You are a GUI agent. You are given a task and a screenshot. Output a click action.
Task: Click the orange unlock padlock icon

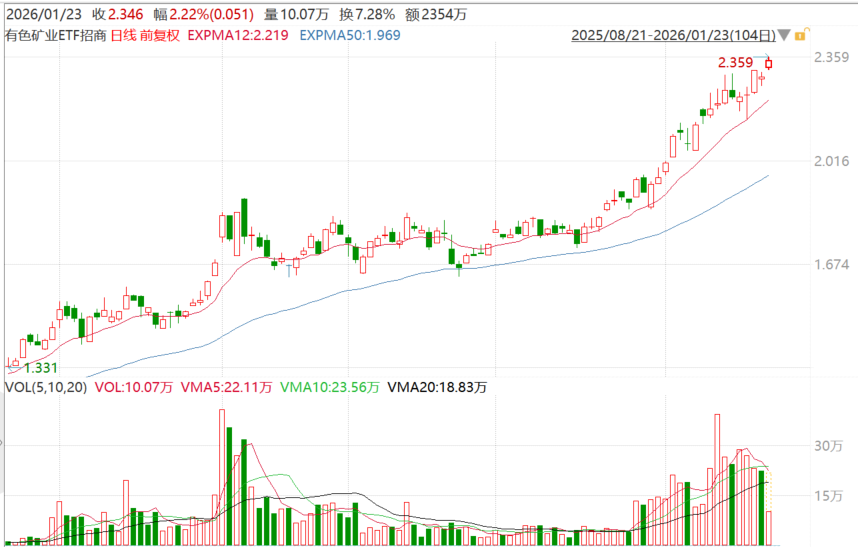(x=799, y=35)
